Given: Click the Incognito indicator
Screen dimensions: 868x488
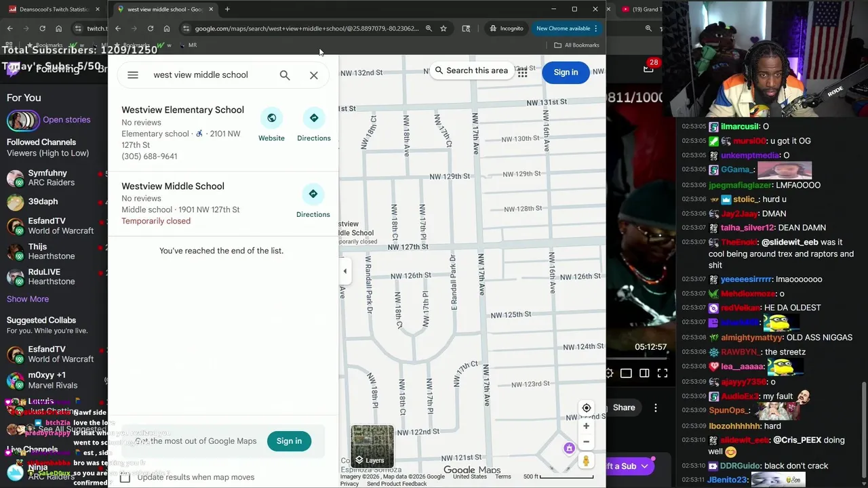Looking at the screenshot, I should coord(507,28).
